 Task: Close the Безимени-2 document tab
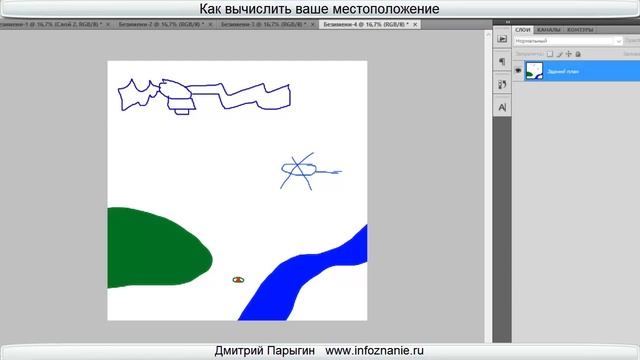tap(211, 24)
